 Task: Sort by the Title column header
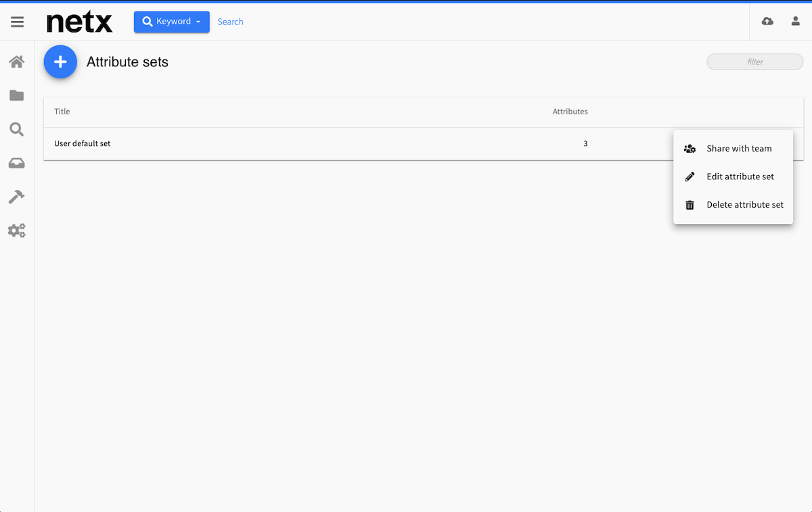point(62,112)
